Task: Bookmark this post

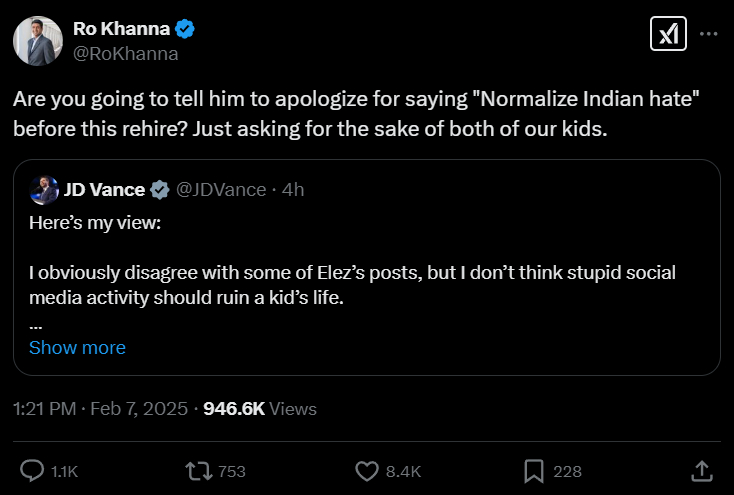Action: 534,470
